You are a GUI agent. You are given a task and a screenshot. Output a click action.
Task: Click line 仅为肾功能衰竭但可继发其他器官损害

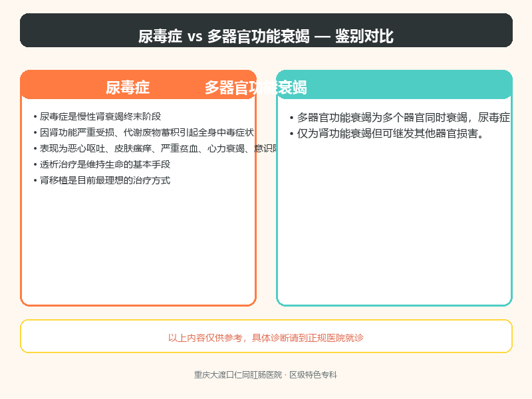pyautogui.click(x=387, y=134)
